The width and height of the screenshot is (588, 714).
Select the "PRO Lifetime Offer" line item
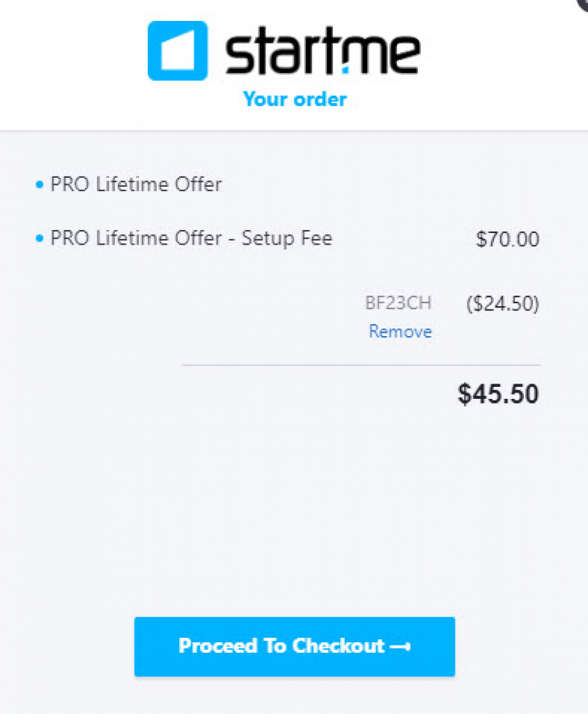pyautogui.click(x=136, y=185)
